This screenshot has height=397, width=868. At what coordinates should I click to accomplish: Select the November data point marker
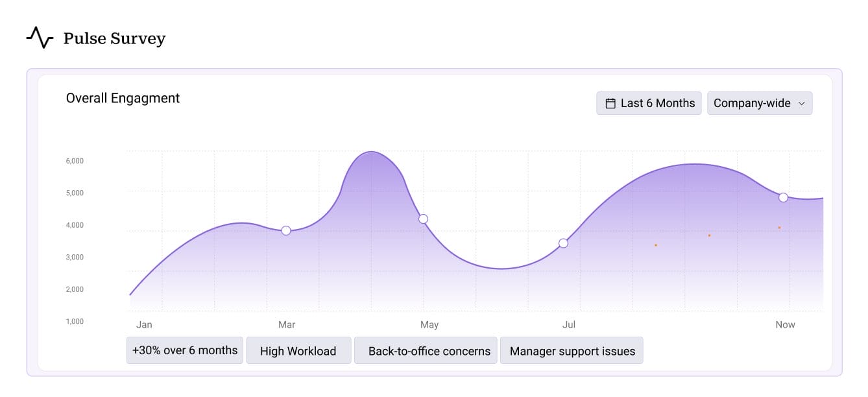pos(783,197)
